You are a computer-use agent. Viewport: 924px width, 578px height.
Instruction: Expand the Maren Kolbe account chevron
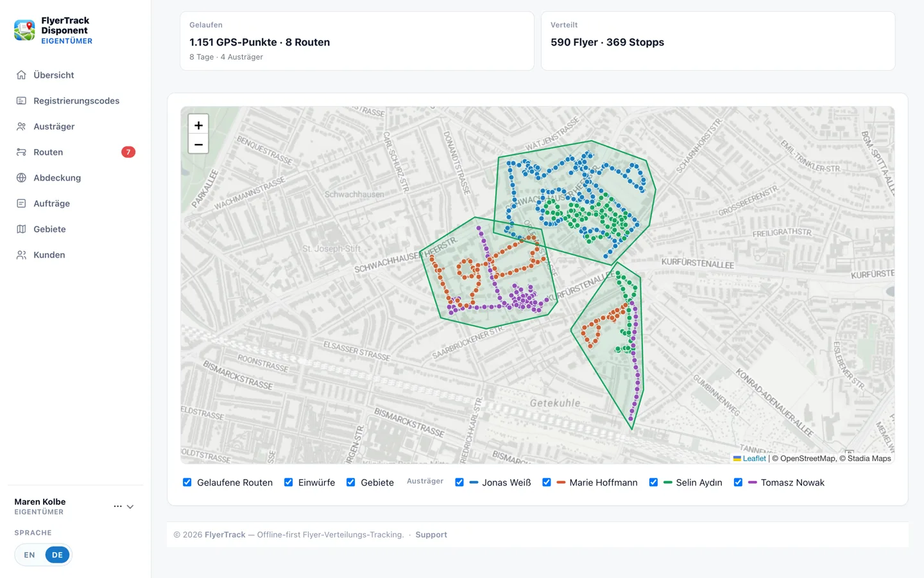130,507
